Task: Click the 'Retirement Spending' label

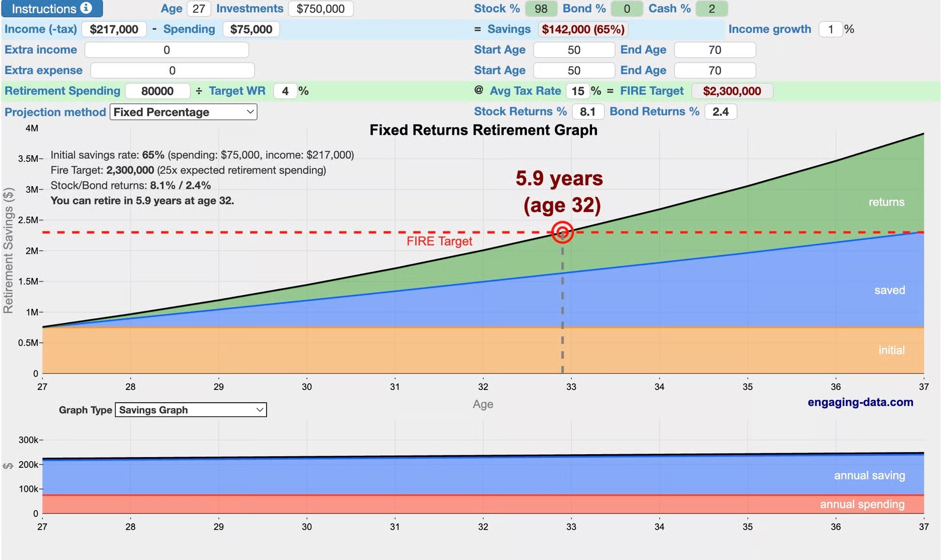Action: point(62,91)
